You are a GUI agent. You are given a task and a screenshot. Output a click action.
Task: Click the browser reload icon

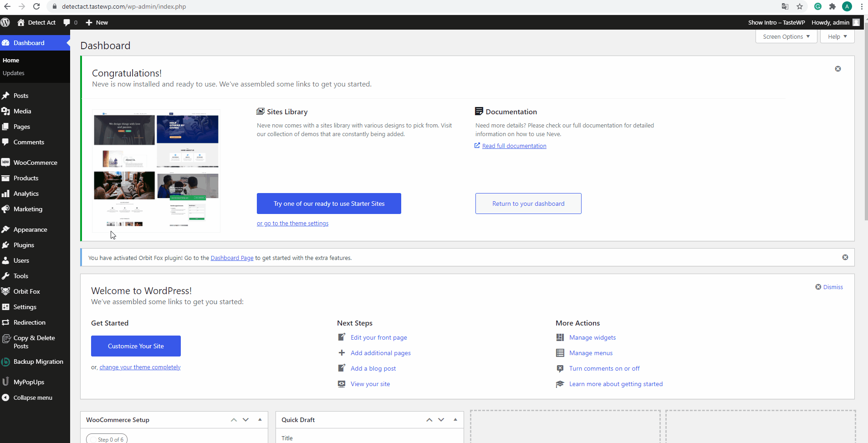36,6
